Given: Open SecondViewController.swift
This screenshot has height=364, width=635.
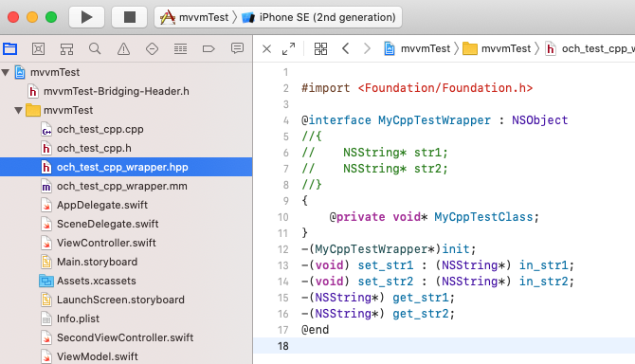Looking at the screenshot, I should [x=126, y=337].
